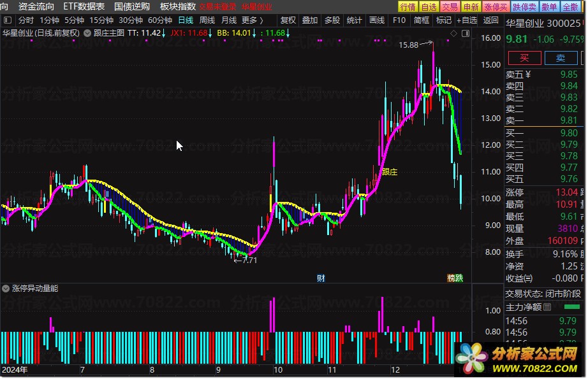Click the 7.71 low price label
The height and width of the screenshot is (379, 588).
pos(250,261)
